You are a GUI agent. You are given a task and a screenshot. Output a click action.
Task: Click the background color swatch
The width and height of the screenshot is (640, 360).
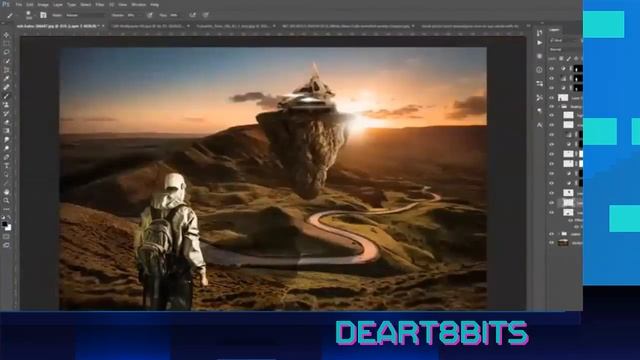(8, 228)
